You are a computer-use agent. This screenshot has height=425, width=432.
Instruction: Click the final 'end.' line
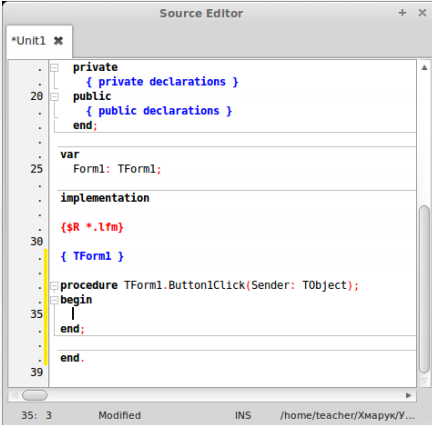tap(72, 358)
